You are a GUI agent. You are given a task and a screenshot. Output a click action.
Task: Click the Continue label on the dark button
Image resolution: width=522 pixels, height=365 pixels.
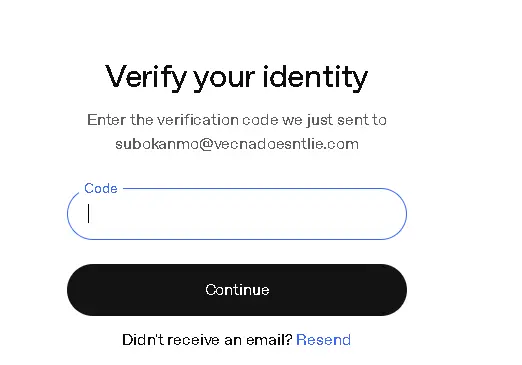tap(237, 290)
